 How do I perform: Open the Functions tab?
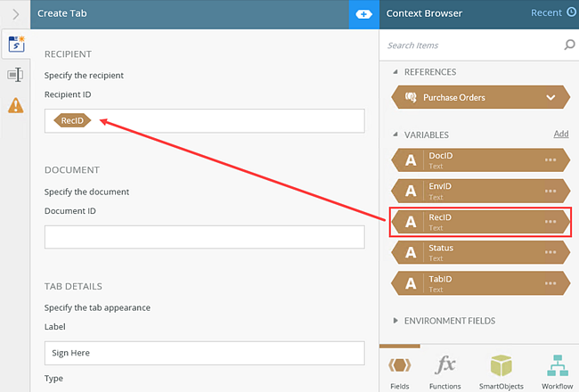[x=445, y=371]
